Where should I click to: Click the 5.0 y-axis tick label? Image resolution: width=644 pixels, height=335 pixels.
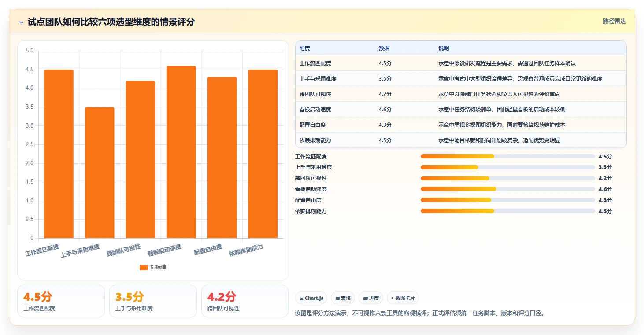click(x=30, y=51)
